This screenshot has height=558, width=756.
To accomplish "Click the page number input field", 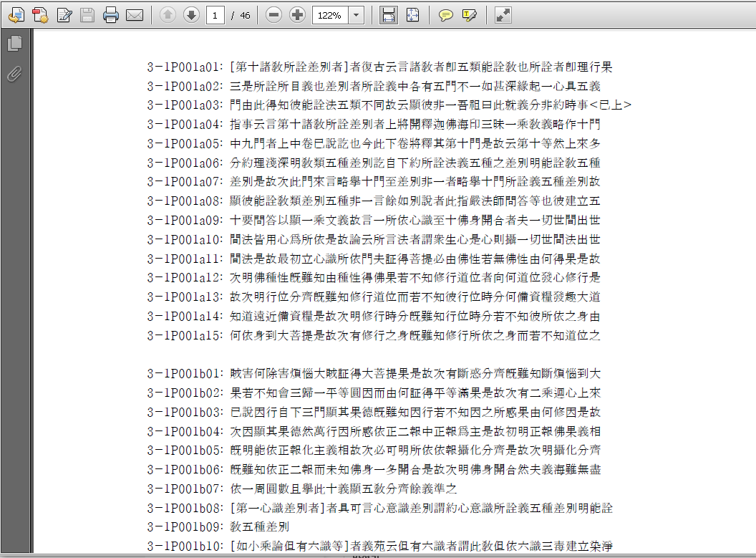I will click(x=215, y=14).
